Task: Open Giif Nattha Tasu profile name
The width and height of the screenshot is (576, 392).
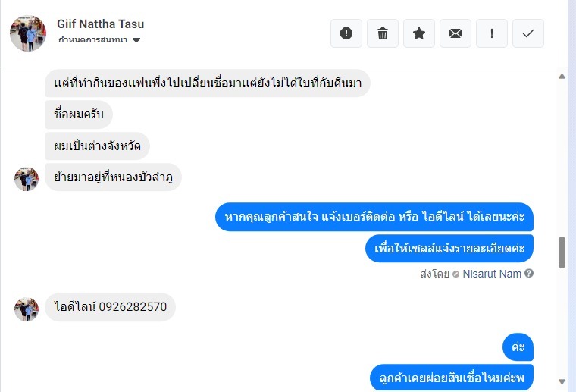Action: click(101, 24)
